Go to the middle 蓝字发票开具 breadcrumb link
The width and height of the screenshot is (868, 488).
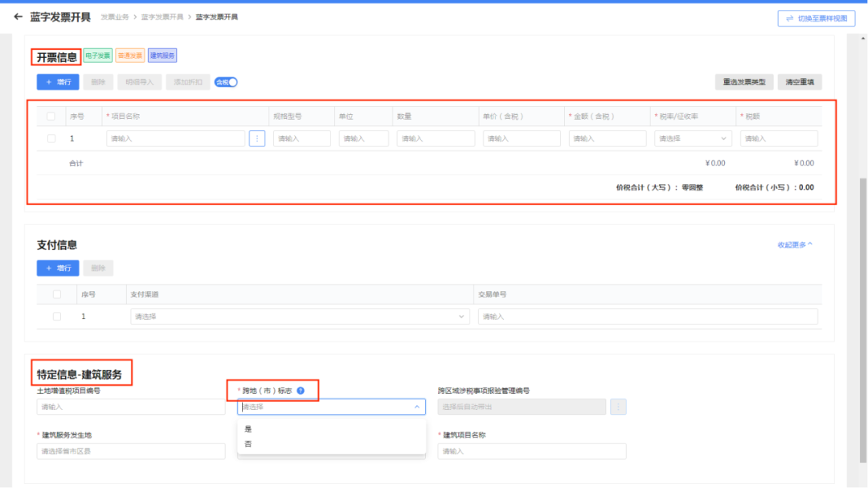coord(162,17)
